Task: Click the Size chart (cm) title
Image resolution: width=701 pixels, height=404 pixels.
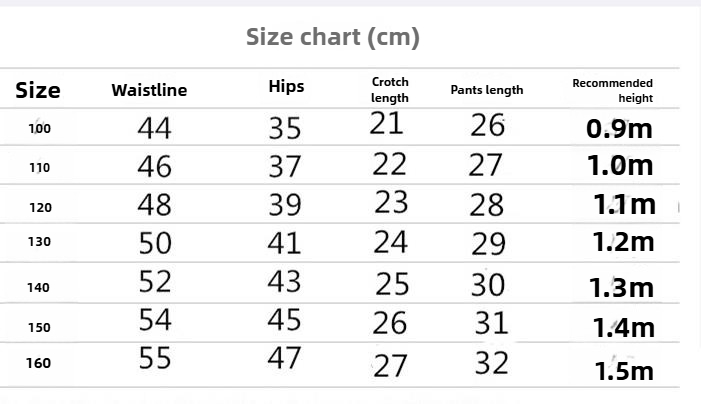Action: [333, 37]
